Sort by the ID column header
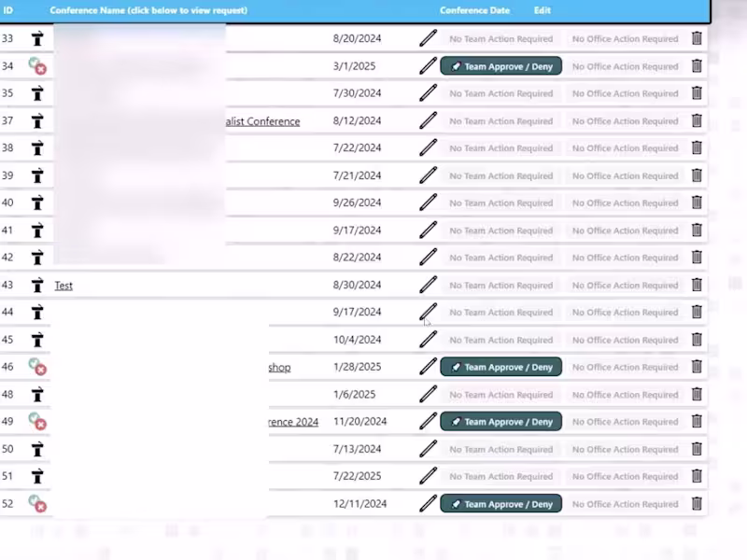The width and height of the screenshot is (747, 560). click(8, 10)
